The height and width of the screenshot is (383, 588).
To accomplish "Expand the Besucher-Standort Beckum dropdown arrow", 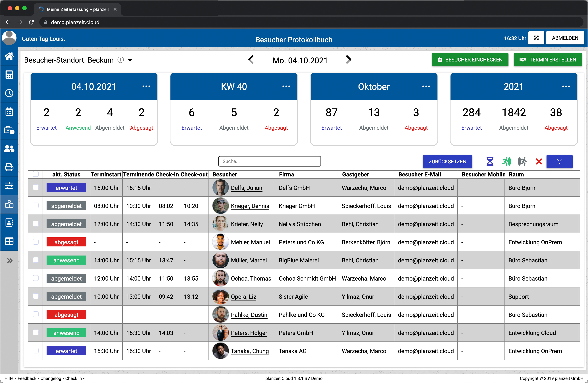I will tap(130, 60).
